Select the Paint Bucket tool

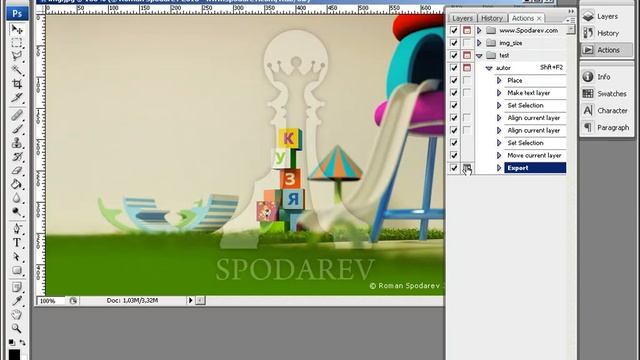click(17, 184)
